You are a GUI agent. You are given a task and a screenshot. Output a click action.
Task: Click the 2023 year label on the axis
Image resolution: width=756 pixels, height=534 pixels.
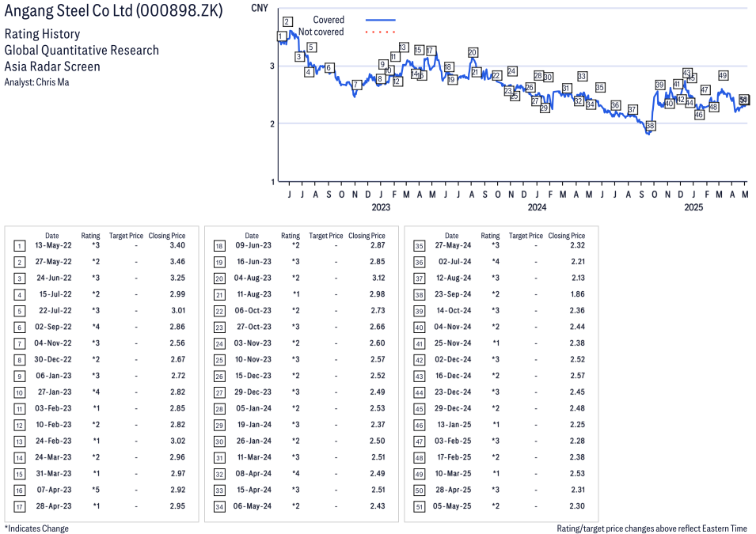coord(381,207)
